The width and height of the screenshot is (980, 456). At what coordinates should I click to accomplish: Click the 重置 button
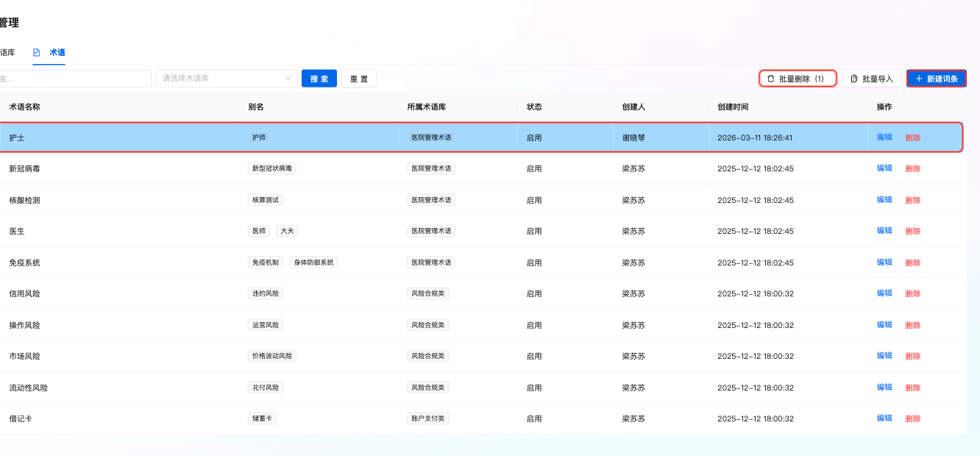click(358, 78)
